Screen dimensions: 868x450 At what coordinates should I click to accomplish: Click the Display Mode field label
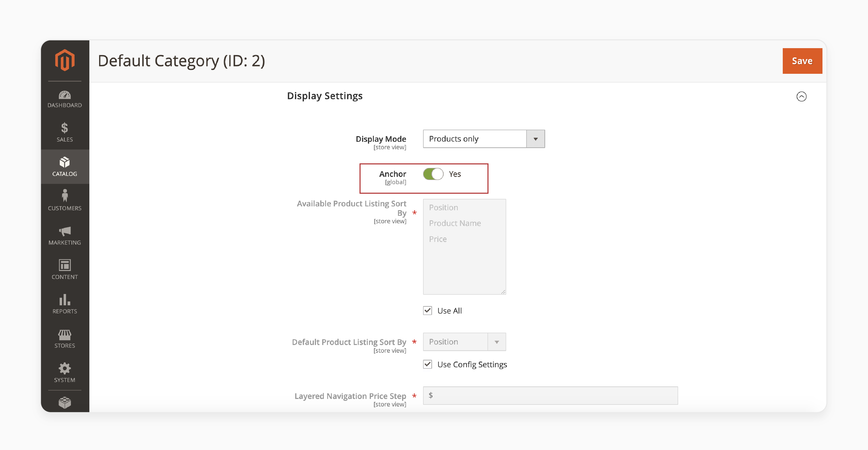[x=381, y=139]
